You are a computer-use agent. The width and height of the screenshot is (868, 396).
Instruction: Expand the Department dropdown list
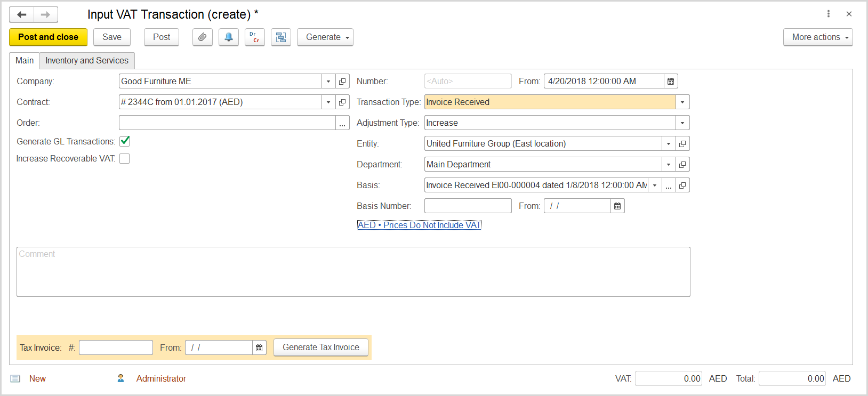(669, 165)
